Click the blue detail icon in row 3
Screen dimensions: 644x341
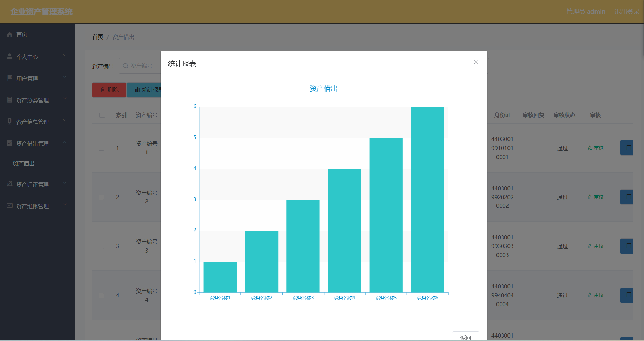629,246
